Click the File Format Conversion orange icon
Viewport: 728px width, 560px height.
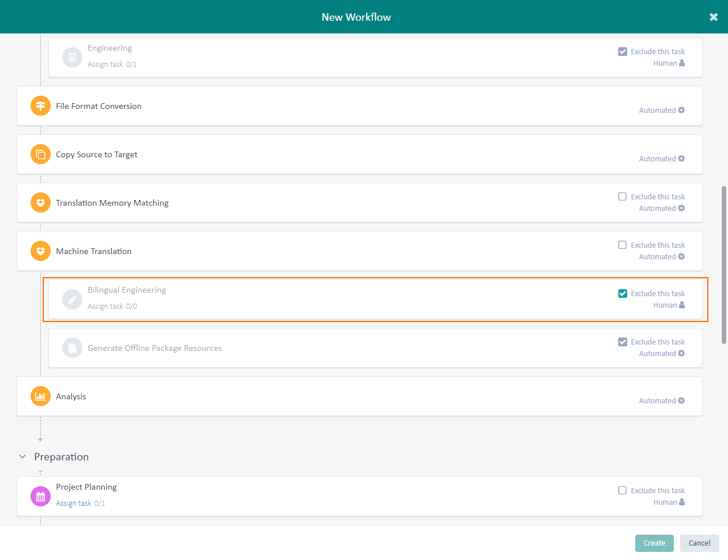click(x=40, y=106)
